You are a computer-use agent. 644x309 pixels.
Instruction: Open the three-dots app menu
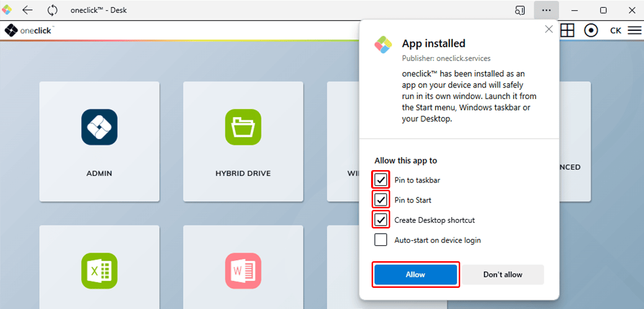[546, 10]
